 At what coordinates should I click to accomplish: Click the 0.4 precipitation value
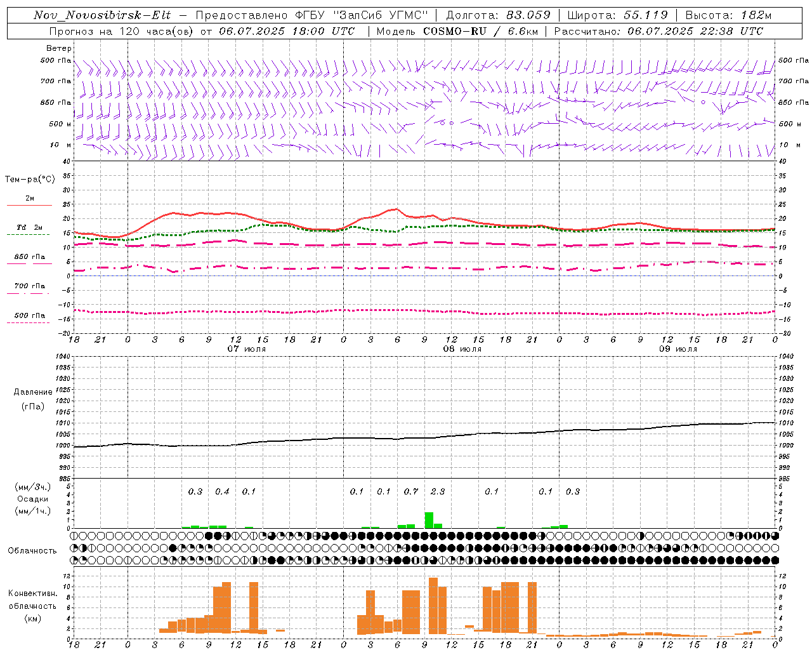pos(222,491)
